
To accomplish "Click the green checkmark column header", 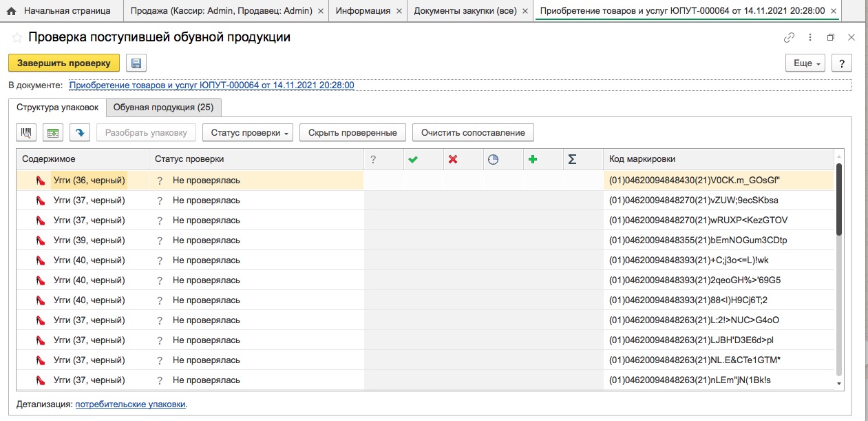I will pyautogui.click(x=413, y=159).
